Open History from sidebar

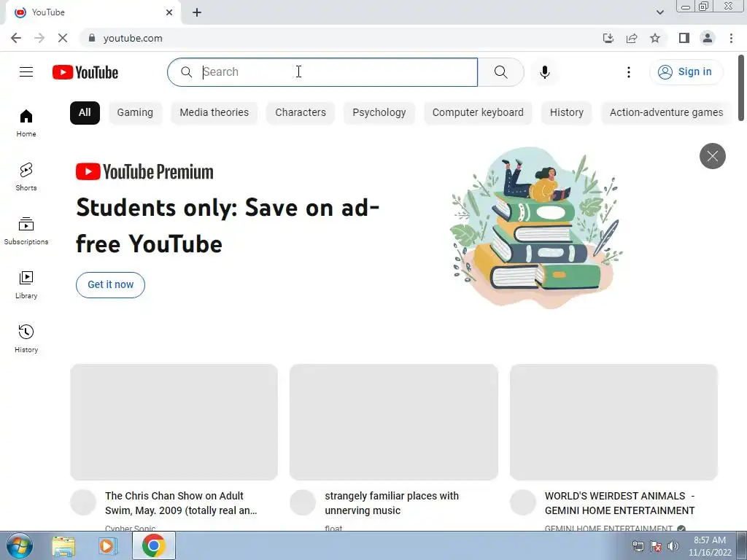coord(26,338)
